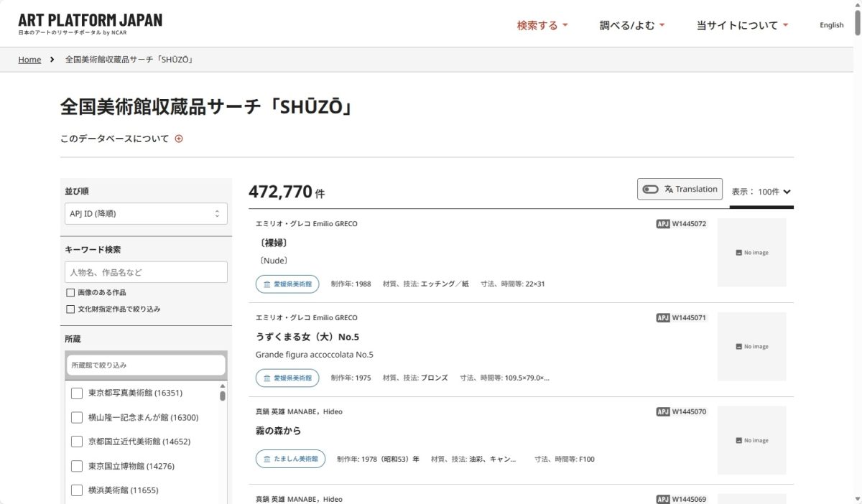The height and width of the screenshot is (504, 862).
Task: Open the 並び順 APJ ID sort dropdown
Action: 146,214
